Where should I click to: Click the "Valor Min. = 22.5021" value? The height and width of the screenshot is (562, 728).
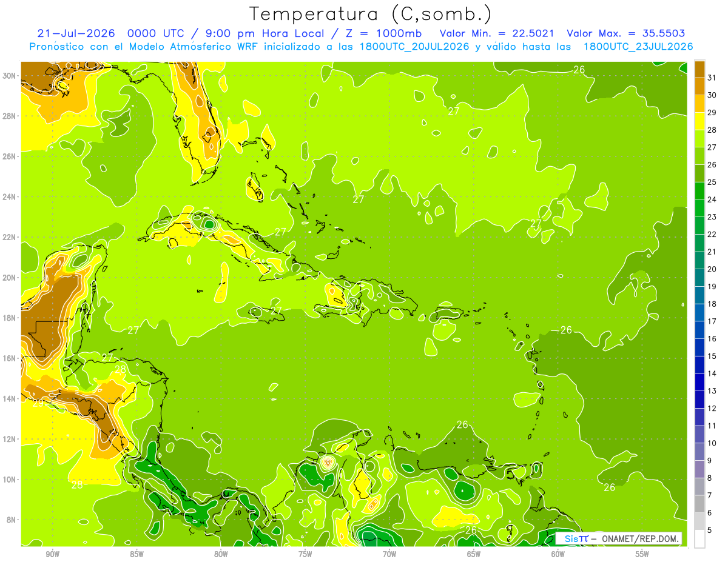(x=498, y=33)
